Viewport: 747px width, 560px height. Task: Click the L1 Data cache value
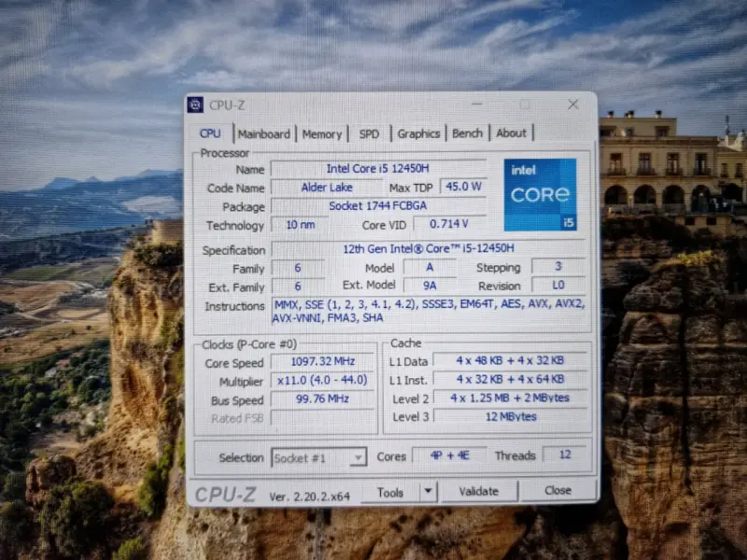[510, 360]
